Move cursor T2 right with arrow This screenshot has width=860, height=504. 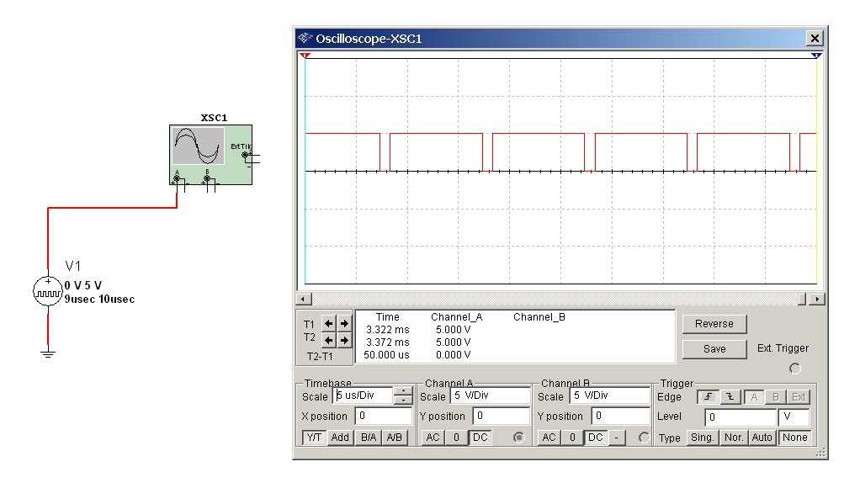[344, 340]
